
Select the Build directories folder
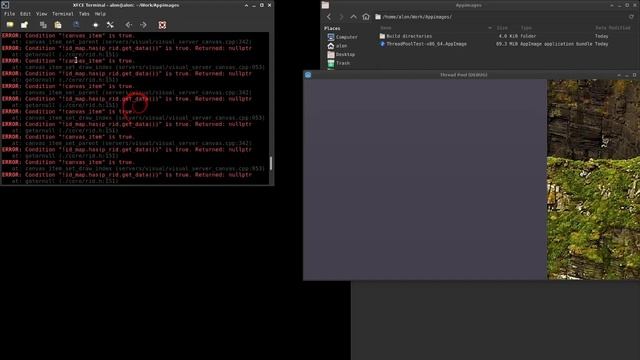tap(405, 36)
